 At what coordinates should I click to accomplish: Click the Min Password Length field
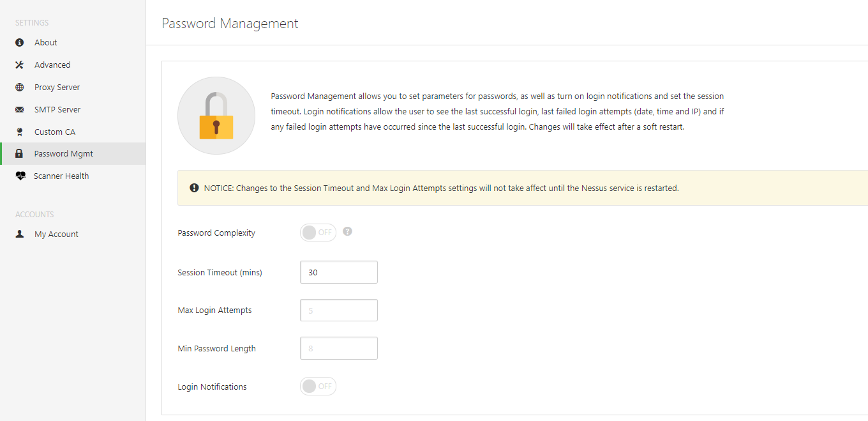coord(338,348)
